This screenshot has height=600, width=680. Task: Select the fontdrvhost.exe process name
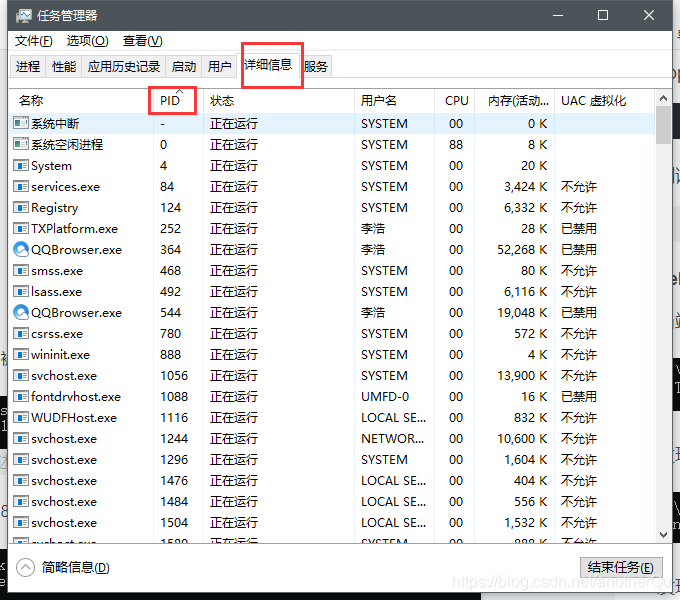76,396
